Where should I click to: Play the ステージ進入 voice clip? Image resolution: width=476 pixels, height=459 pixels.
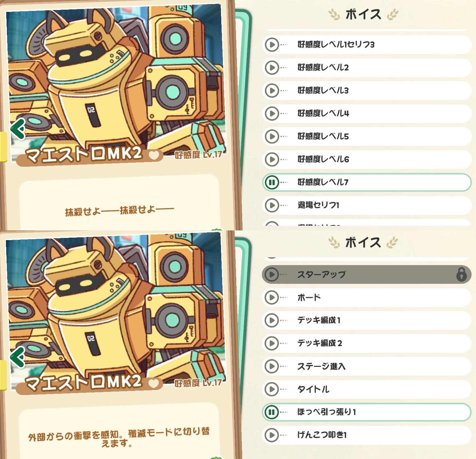pyautogui.click(x=272, y=366)
